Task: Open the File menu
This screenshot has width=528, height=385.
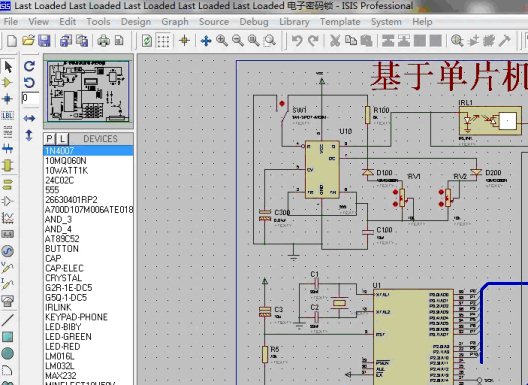Action: click(10, 22)
